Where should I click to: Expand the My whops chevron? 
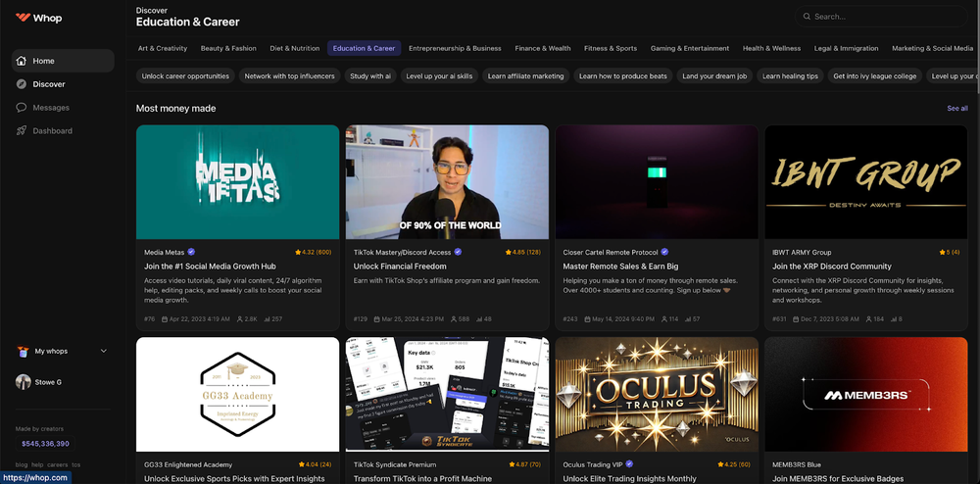tap(104, 351)
